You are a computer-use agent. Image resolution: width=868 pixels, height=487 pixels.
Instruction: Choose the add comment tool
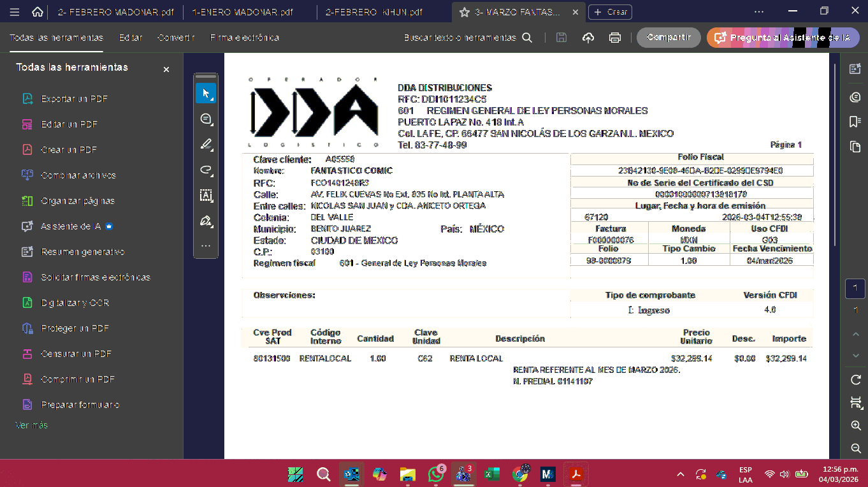[x=206, y=119]
